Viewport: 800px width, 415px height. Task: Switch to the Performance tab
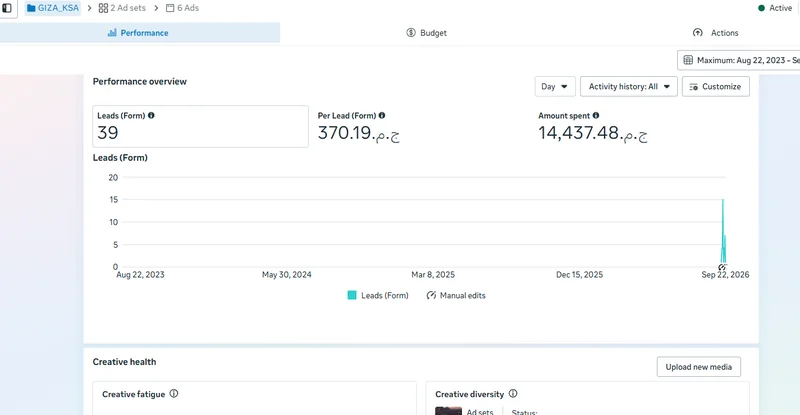140,33
